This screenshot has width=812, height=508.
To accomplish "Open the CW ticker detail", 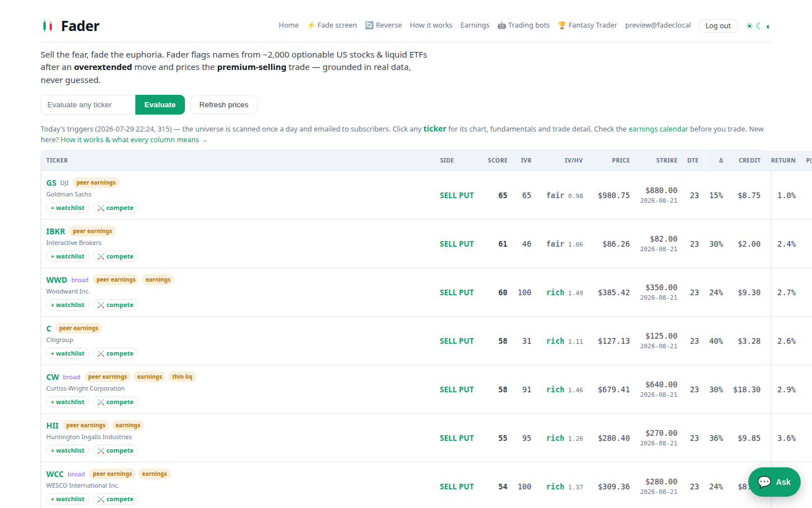I will 52,377.
